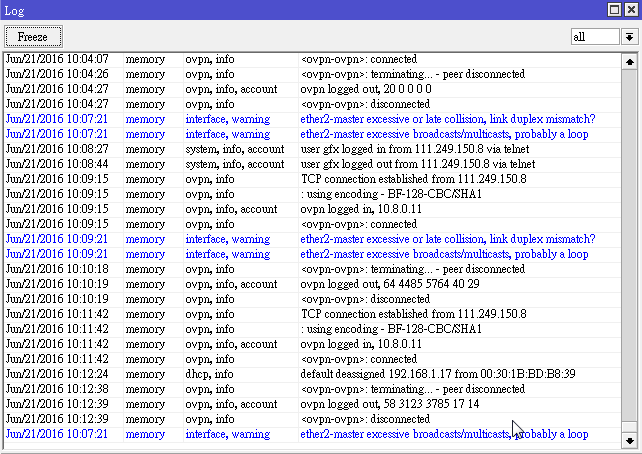642x454 pixels.
Task: Open the topic filter dropdown arrow
Action: [629, 37]
